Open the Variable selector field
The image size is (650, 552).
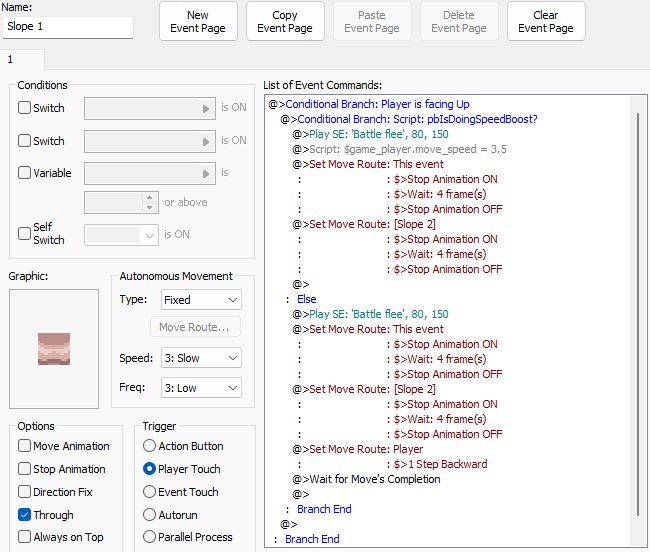(x=150, y=173)
